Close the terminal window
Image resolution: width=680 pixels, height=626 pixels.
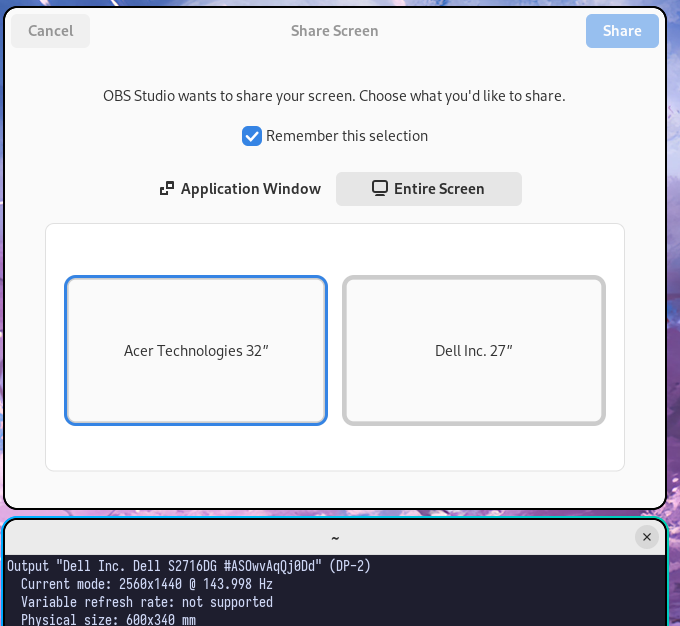646,537
